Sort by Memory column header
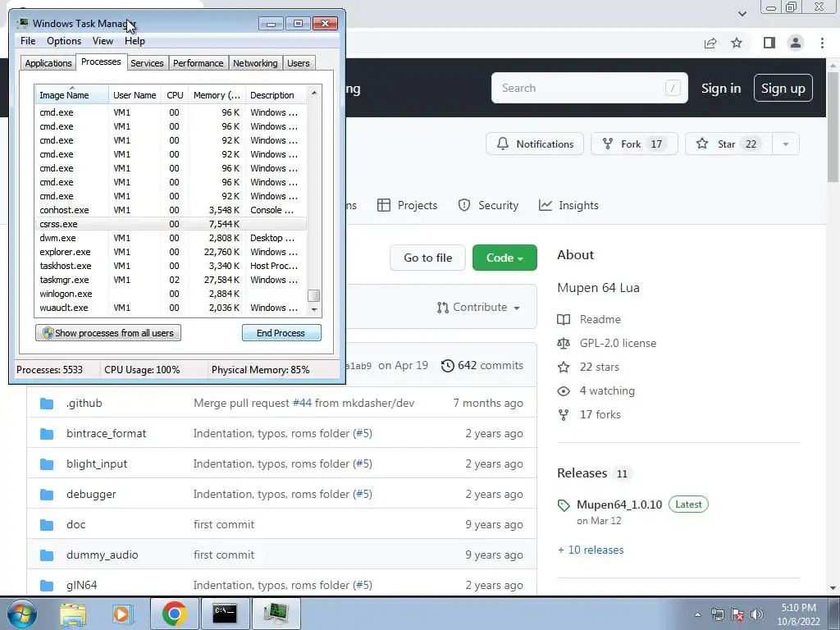The width and height of the screenshot is (840, 630). pos(217,95)
